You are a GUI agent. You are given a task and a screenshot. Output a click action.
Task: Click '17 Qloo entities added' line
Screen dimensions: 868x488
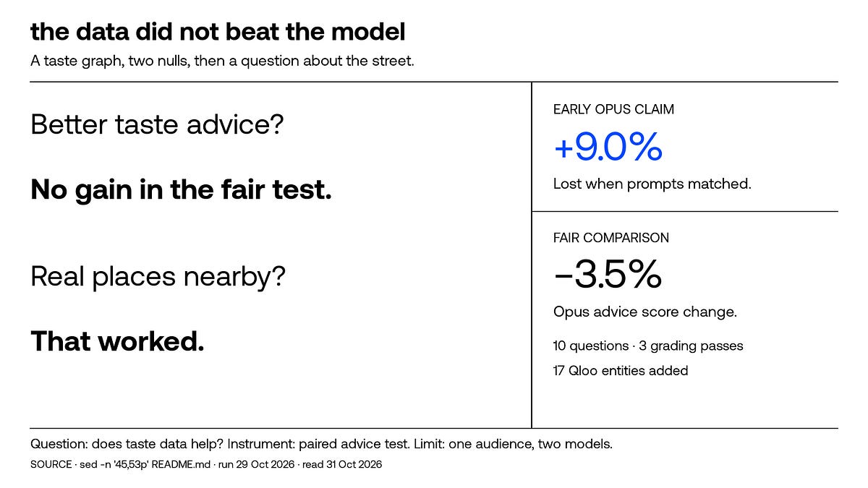[x=621, y=371]
